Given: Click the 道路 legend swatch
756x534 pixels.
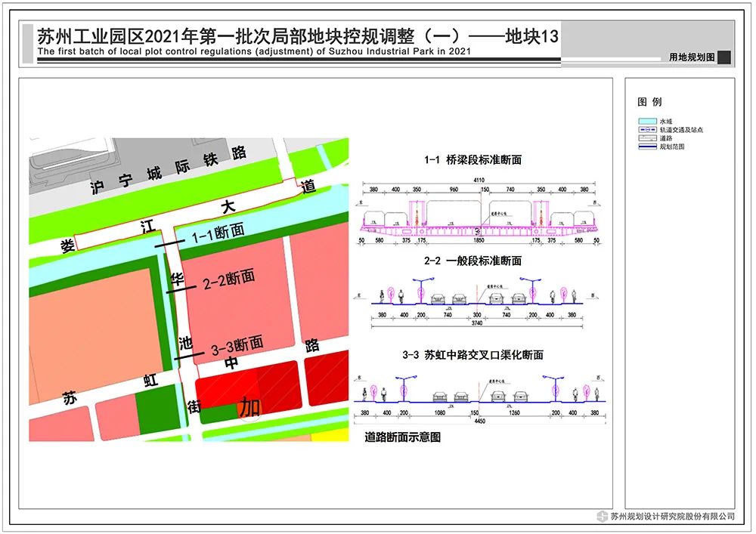Looking at the screenshot, I should (647, 138).
